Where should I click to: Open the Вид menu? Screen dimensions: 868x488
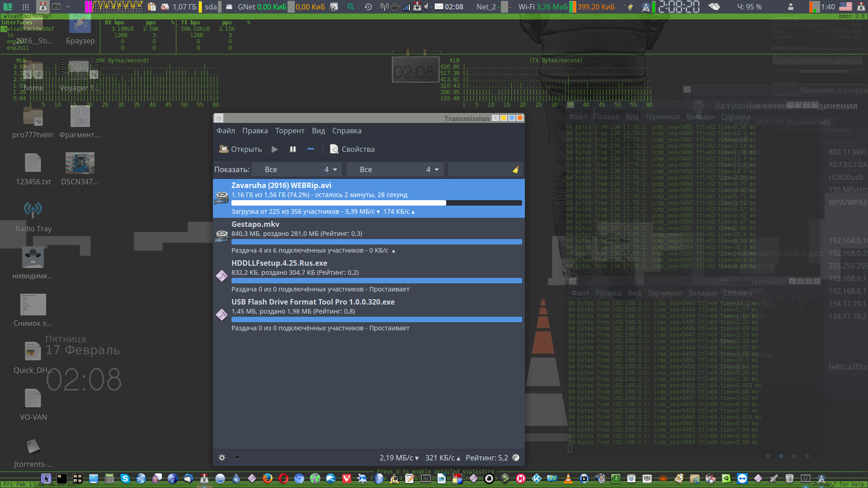click(318, 131)
